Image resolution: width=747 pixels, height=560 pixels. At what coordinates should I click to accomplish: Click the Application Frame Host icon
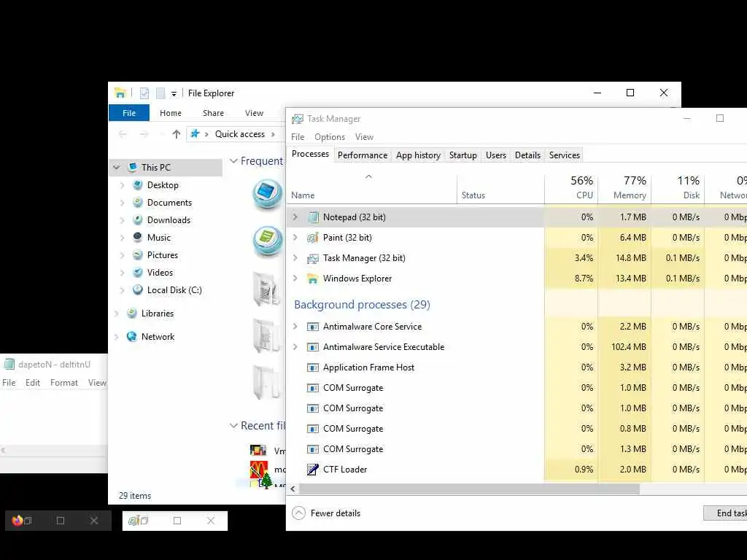313,367
